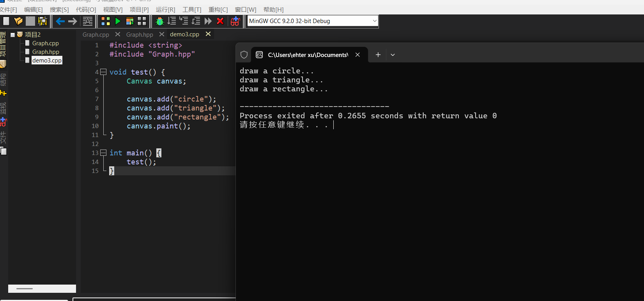This screenshot has width=644, height=301.
Task: Collapse the int main() code fold marker
Action: coord(103,153)
